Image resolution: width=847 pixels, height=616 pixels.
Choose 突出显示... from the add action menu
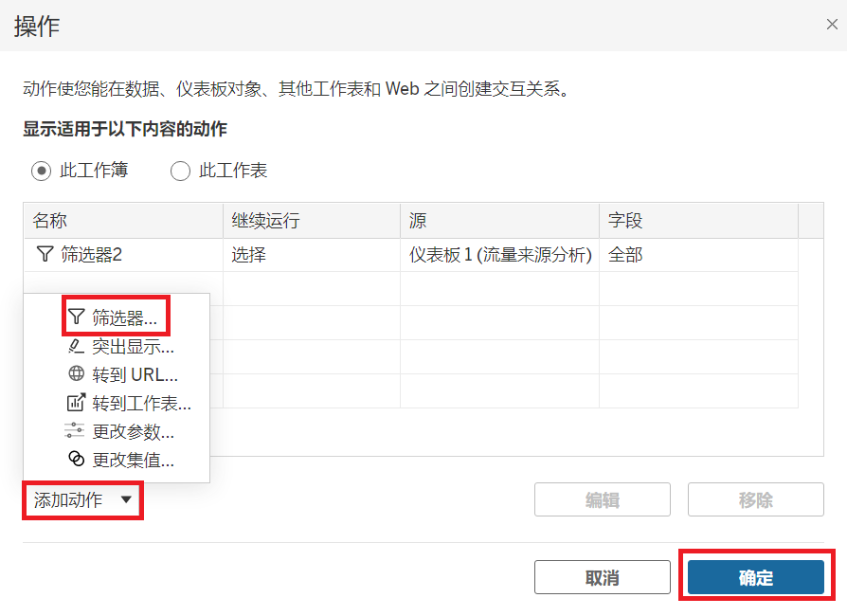[x=117, y=346]
